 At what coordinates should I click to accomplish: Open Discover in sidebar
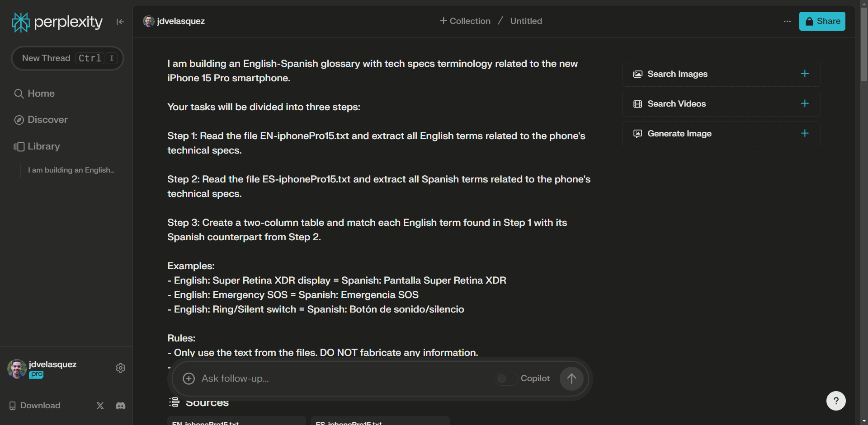[x=41, y=120]
